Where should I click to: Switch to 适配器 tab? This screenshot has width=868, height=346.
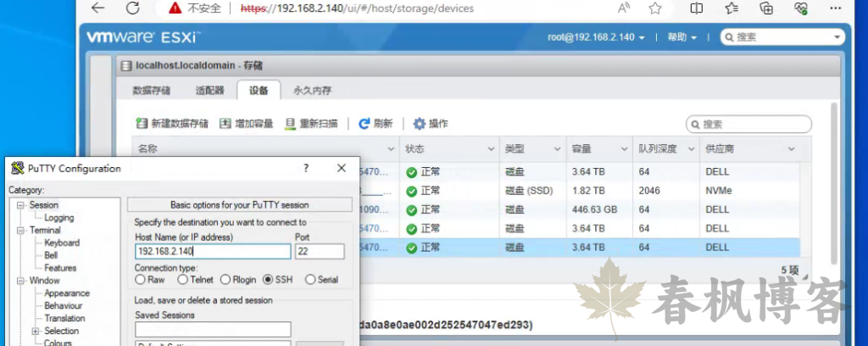point(210,91)
